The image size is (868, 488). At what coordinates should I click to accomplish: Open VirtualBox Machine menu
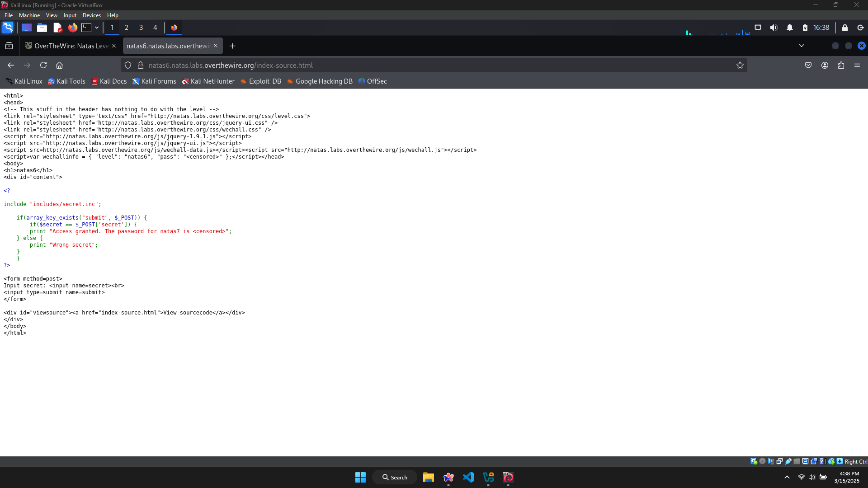29,15
